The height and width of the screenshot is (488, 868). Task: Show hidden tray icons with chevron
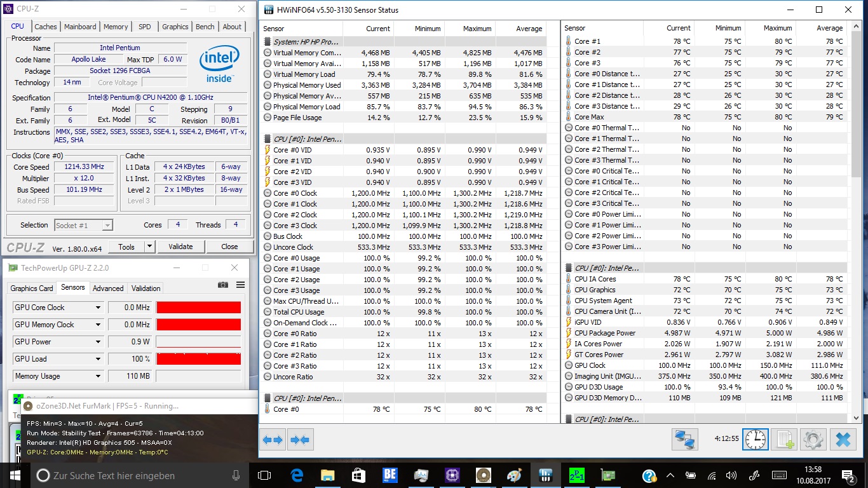tap(670, 476)
